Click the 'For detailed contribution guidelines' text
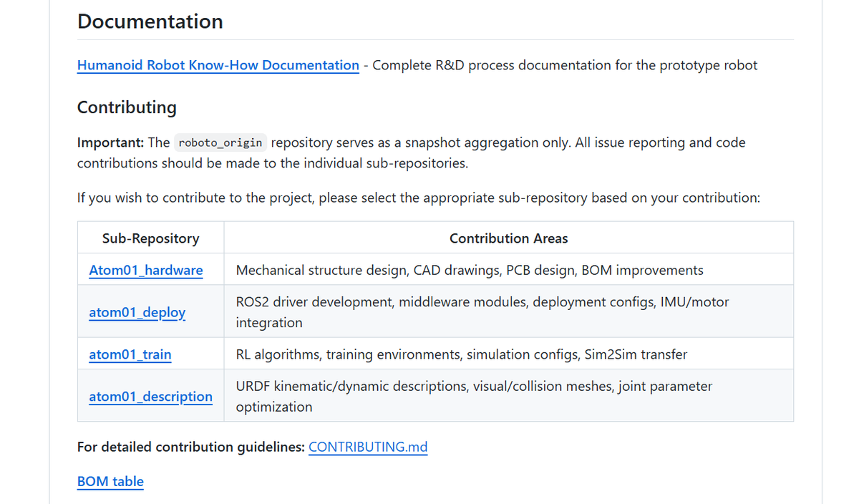Image resolution: width=859 pixels, height=504 pixels. point(191,447)
